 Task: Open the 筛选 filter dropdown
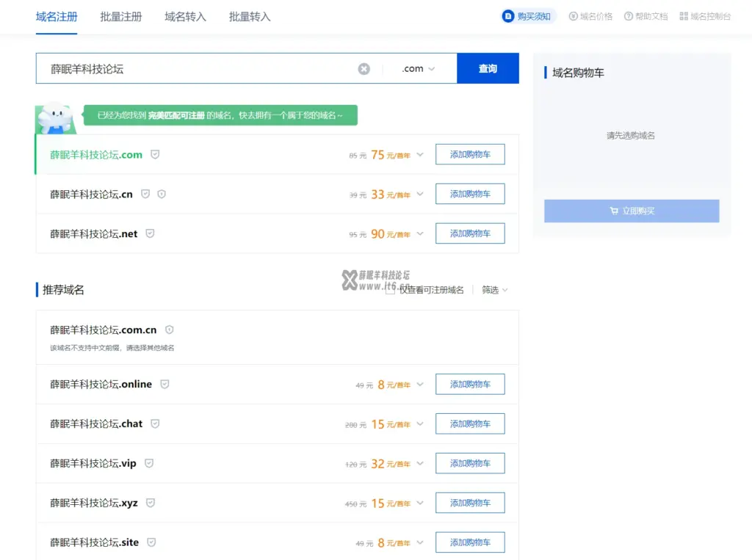click(494, 290)
